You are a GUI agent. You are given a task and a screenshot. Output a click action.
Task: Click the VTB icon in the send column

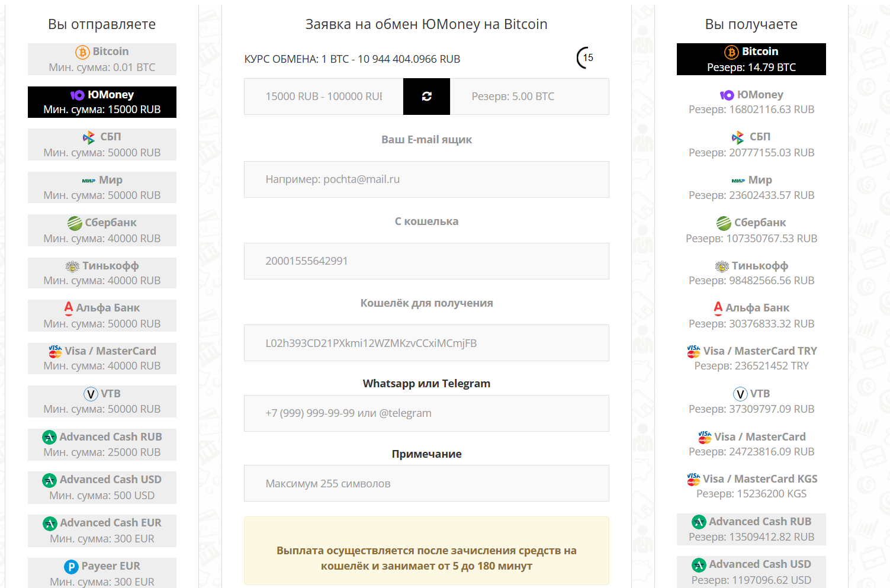point(91,394)
